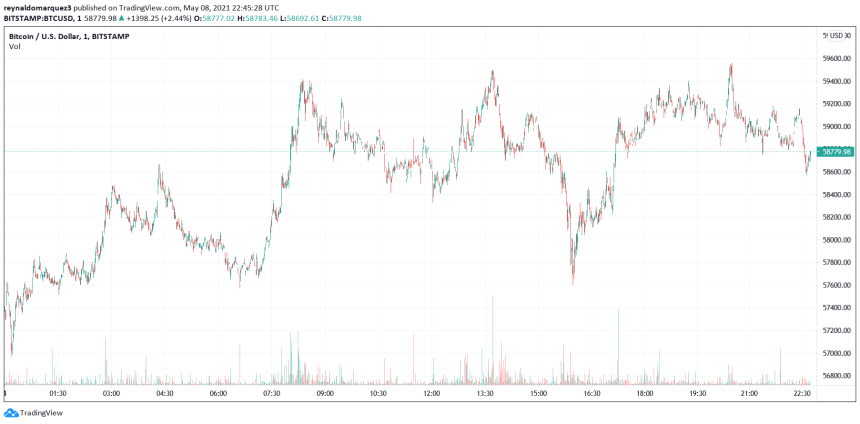Click the 21:00 time axis label
This screenshot has width=860, height=424.
coord(750,393)
